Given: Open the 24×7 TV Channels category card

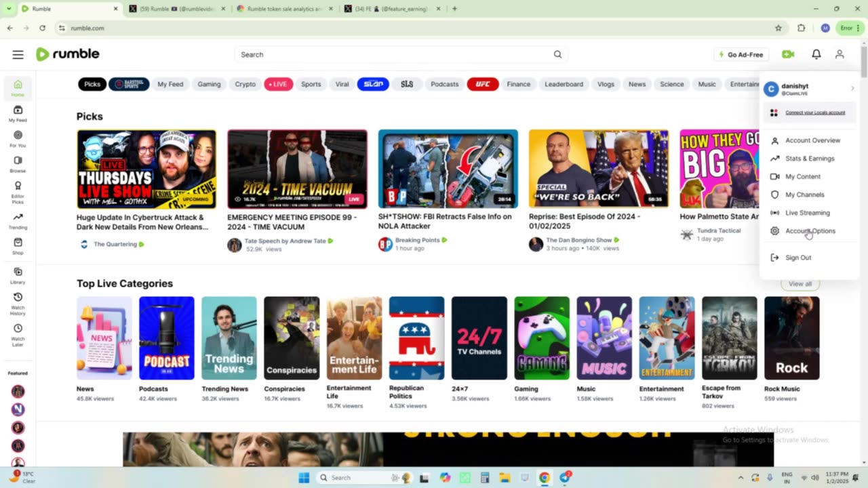Looking at the screenshot, I should (x=479, y=338).
